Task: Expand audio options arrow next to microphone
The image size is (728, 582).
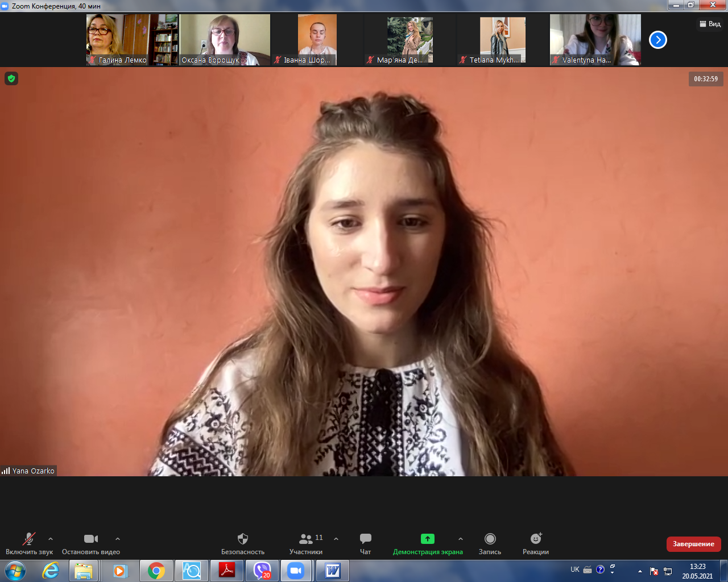Action: coord(51,539)
